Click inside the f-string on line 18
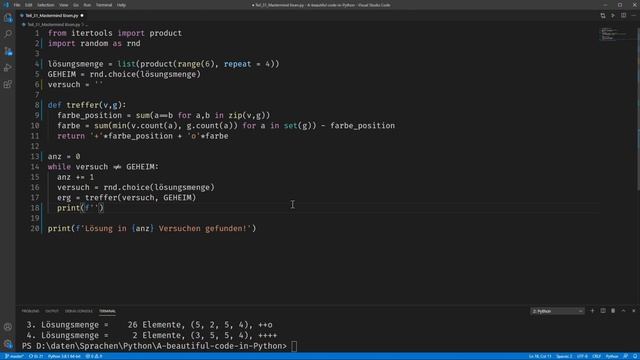 [95, 208]
